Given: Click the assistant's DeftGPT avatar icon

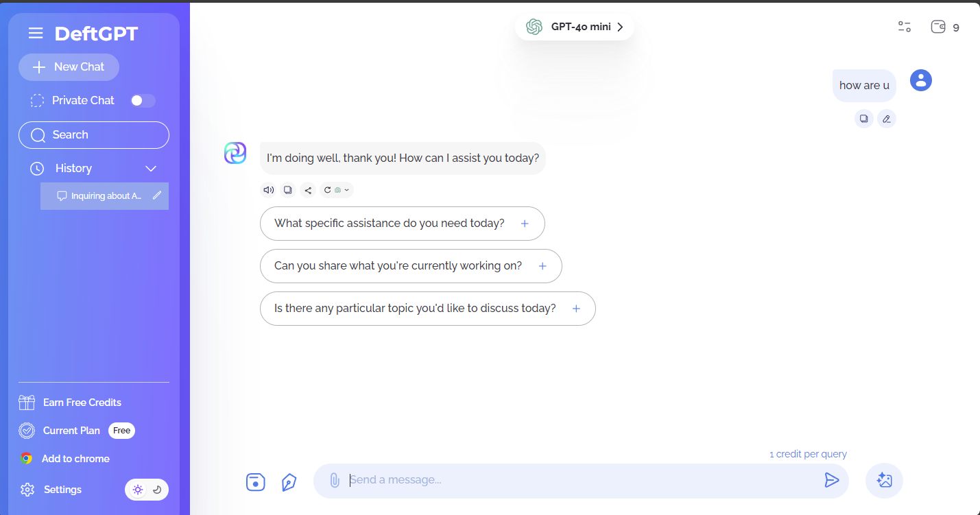Looking at the screenshot, I should click(235, 153).
